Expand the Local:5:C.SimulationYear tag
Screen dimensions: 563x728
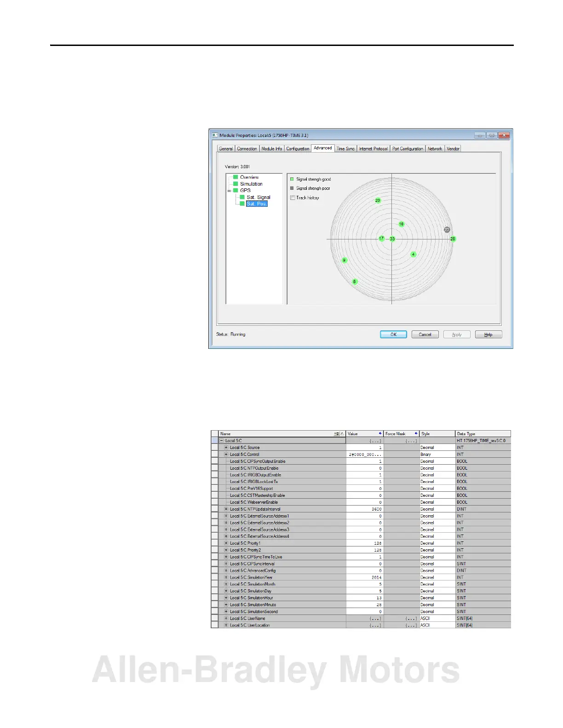pos(226,577)
